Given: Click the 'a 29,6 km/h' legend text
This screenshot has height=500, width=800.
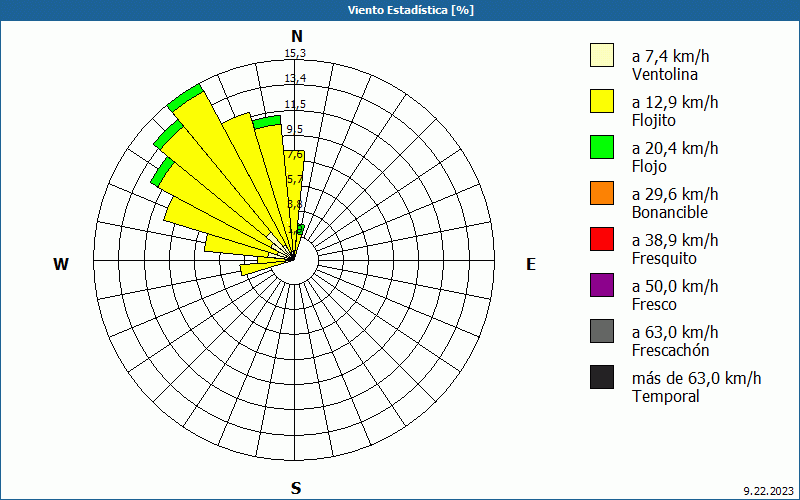Looking at the screenshot, I should [x=675, y=194].
